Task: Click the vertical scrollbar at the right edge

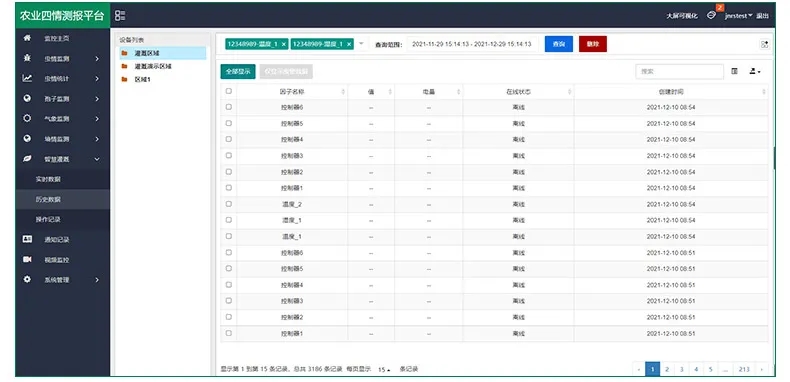Action: pyautogui.click(x=774, y=158)
